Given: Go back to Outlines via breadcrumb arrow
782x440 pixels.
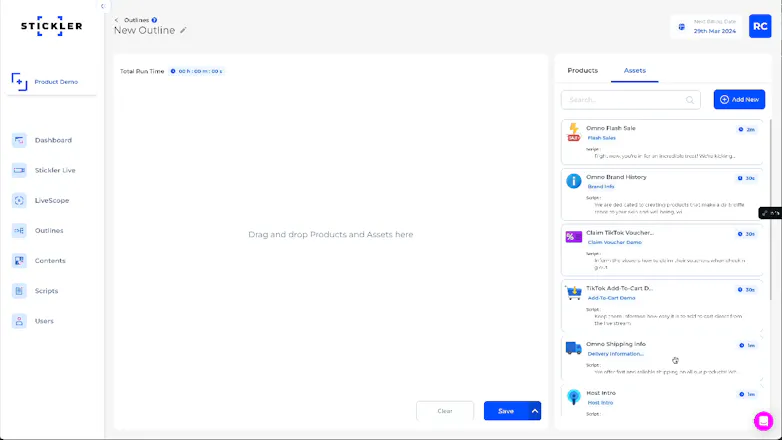Looking at the screenshot, I should 117,20.
